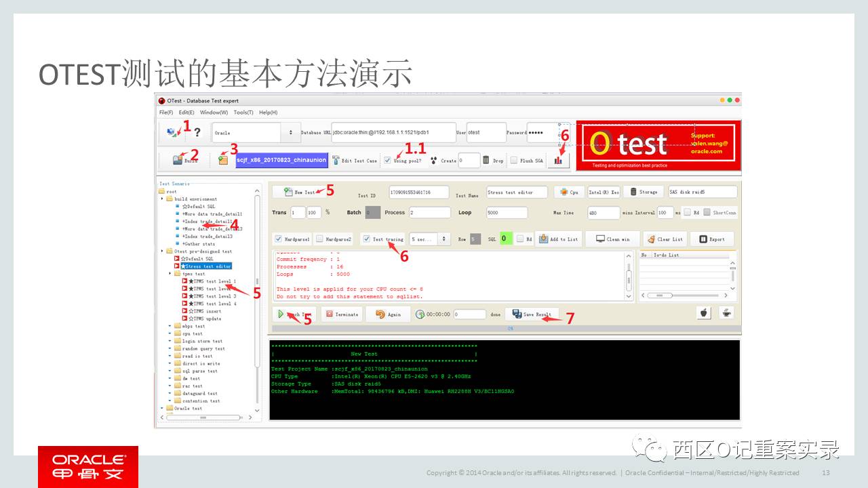This screenshot has width=868, height=488.
Task: Select TPMS test level 1 in the tree
Action: (212, 281)
